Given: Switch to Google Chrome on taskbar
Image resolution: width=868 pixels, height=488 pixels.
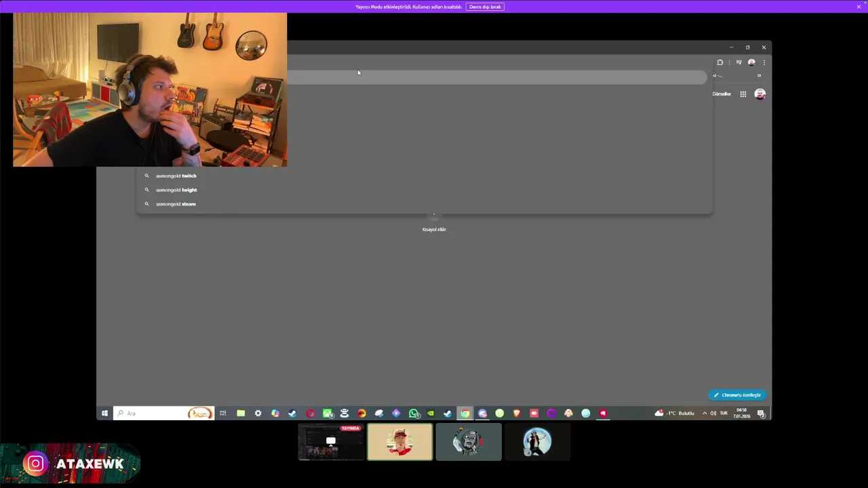Looking at the screenshot, I should pos(465,413).
